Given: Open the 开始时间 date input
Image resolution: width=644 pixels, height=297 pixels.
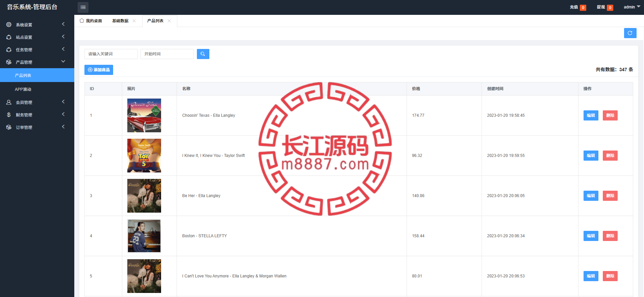Looking at the screenshot, I should 167,54.
